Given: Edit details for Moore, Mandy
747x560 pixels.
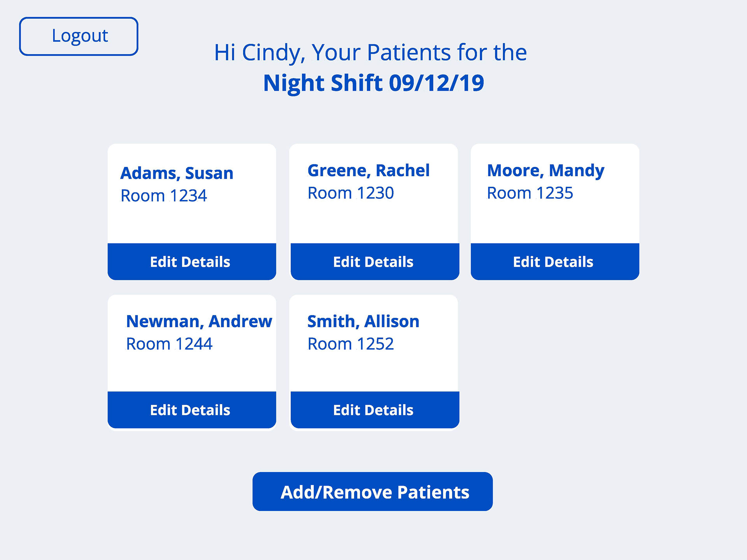Looking at the screenshot, I should (555, 262).
